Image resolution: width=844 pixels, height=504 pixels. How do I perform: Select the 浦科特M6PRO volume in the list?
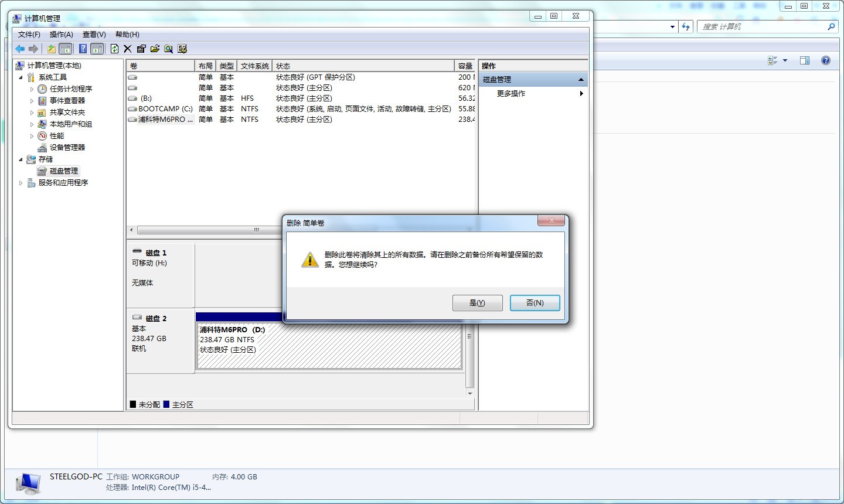click(x=301, y=120)
